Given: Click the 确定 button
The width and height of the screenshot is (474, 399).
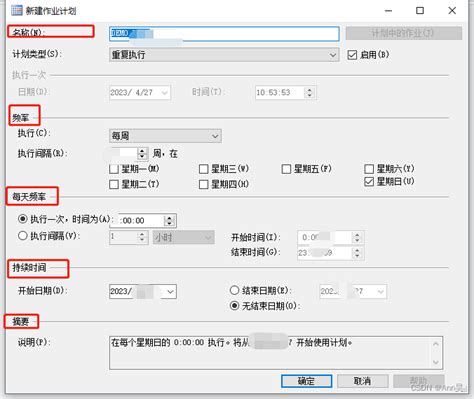Looking at the screenshot, I should pos(307,381).
